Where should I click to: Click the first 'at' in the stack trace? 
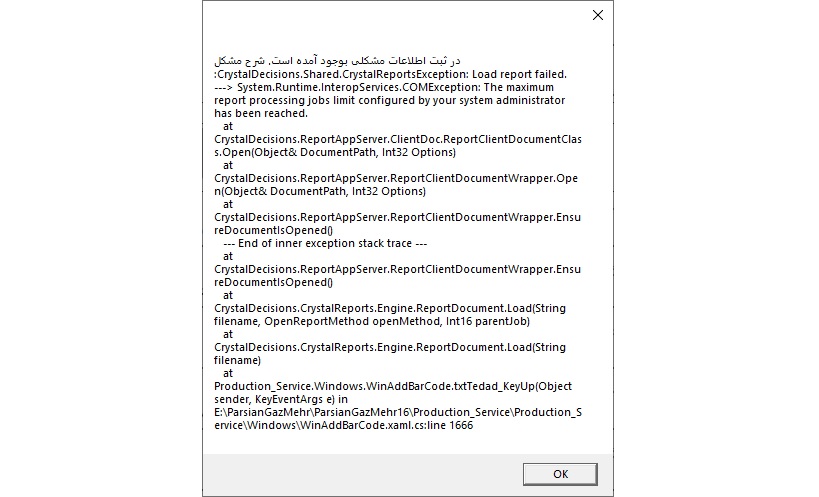228,126
